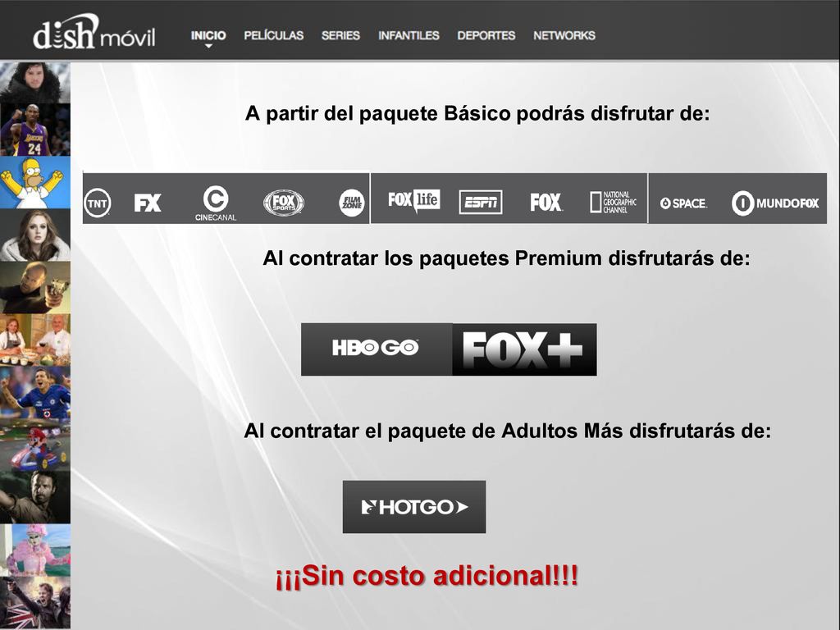Open the cooking show chefs thumbnail

tap(34, 340)
